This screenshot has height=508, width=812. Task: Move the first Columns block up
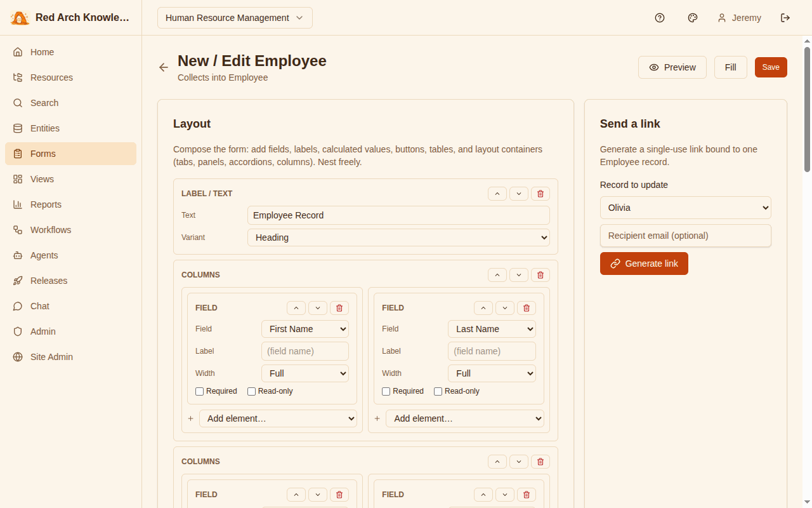[497, 275]
